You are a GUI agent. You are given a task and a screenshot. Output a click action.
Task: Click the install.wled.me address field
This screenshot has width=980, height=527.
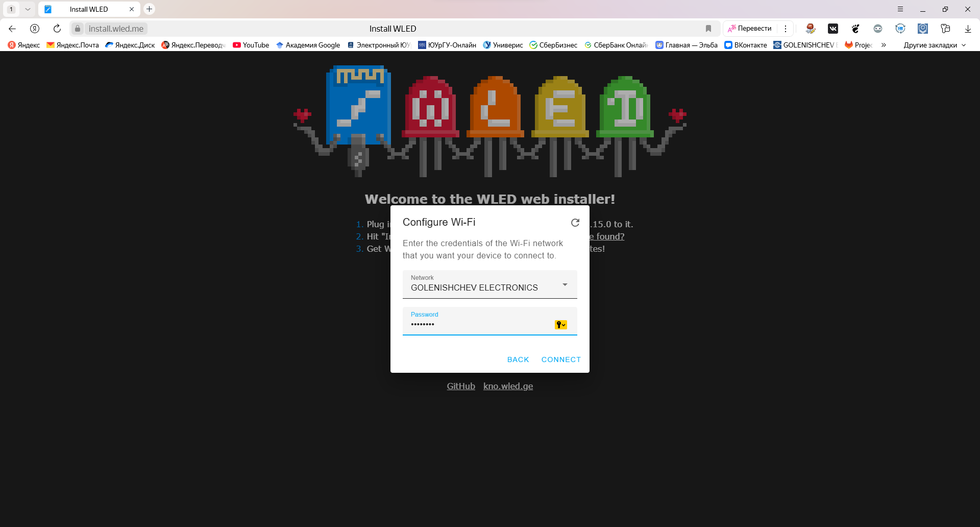tap(116, 29)
